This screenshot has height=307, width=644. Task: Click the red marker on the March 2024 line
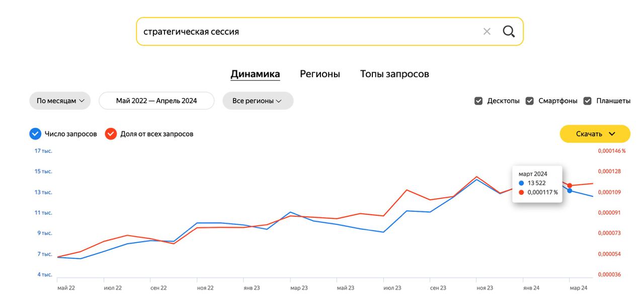pos(569,185)
